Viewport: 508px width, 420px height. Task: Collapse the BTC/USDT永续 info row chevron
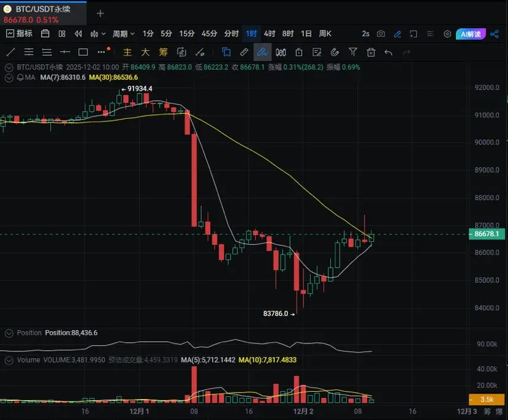pos(9,67)
